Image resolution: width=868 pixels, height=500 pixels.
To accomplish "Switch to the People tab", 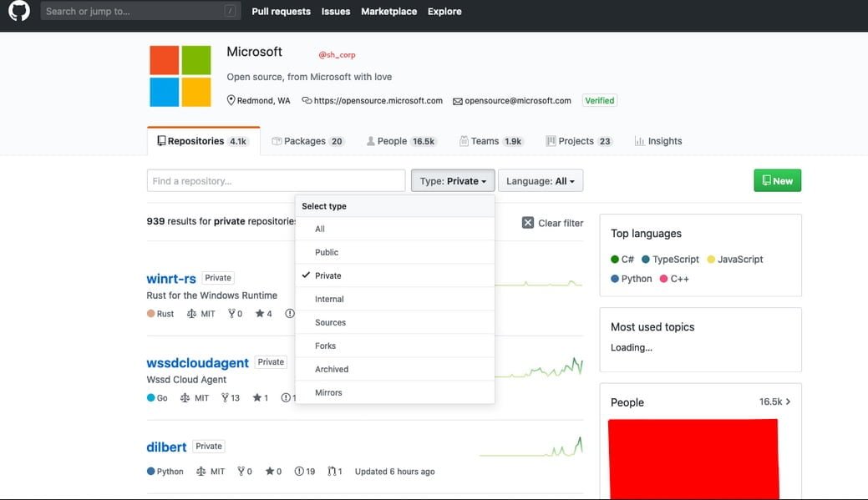I will click(401, 141).
